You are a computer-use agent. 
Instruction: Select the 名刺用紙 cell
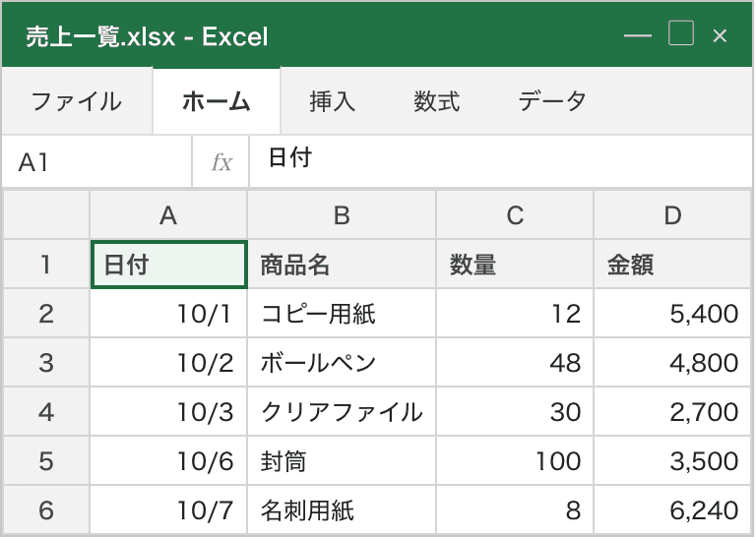point(342,509)
